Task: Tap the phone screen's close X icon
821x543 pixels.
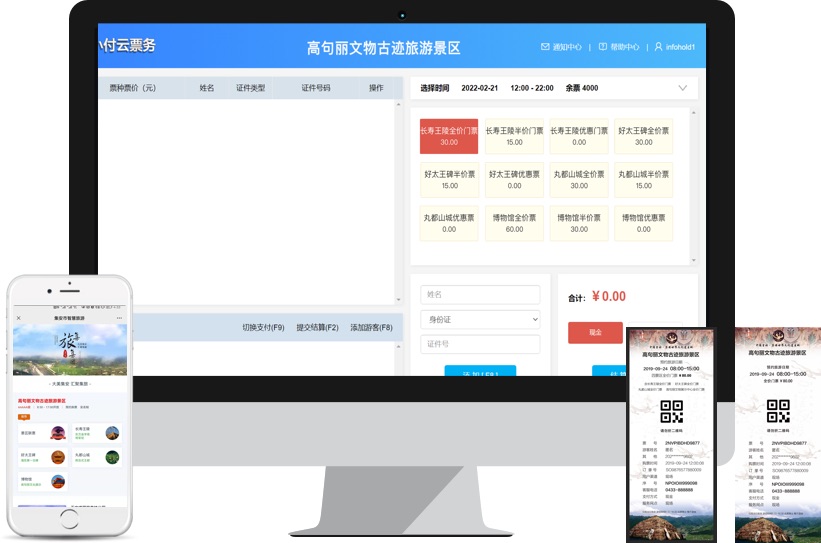Action: (19, 318)
